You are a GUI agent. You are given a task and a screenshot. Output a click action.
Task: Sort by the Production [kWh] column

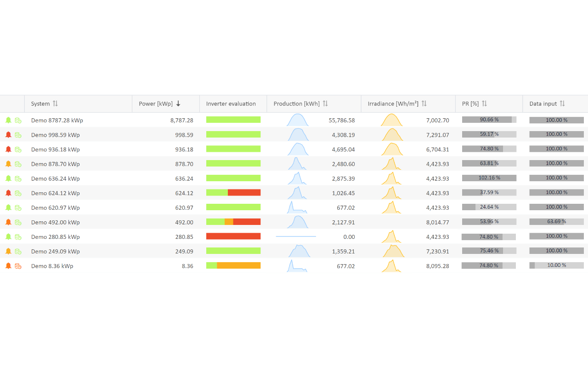pyautogui.click(x=325, y=103)
